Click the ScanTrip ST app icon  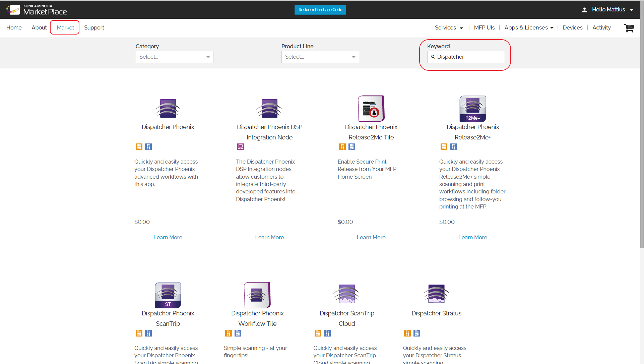pos(168,295)
